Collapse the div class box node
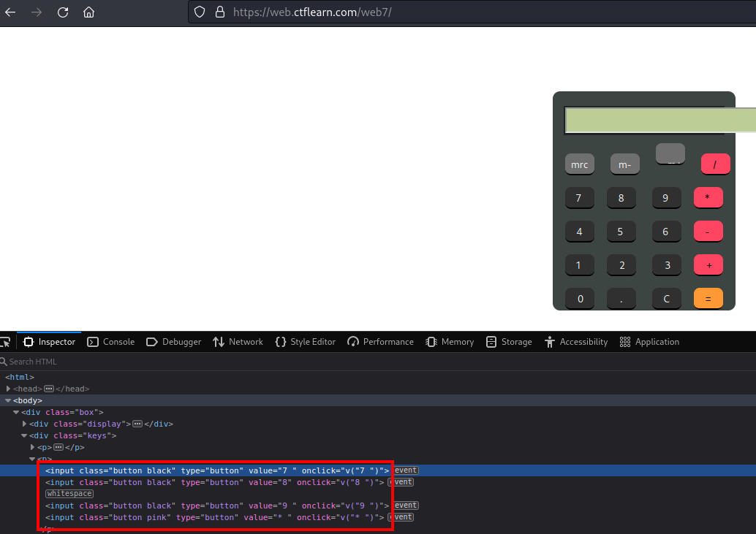The width and height of the screenshot is (756, 534). click(x=16, y=412)
